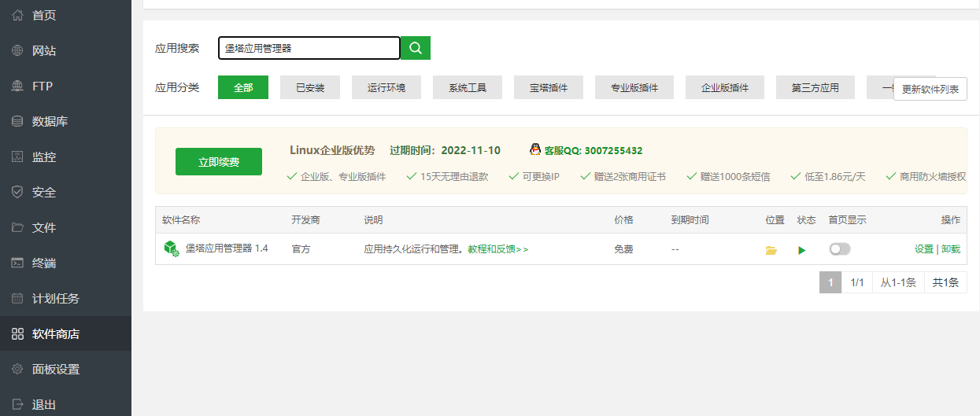Image resolution: width=980 pixels, height=416 pixels.
Task: Click the 1/1 page indicator
Action: pyautogui.click(x=857, y=282)
